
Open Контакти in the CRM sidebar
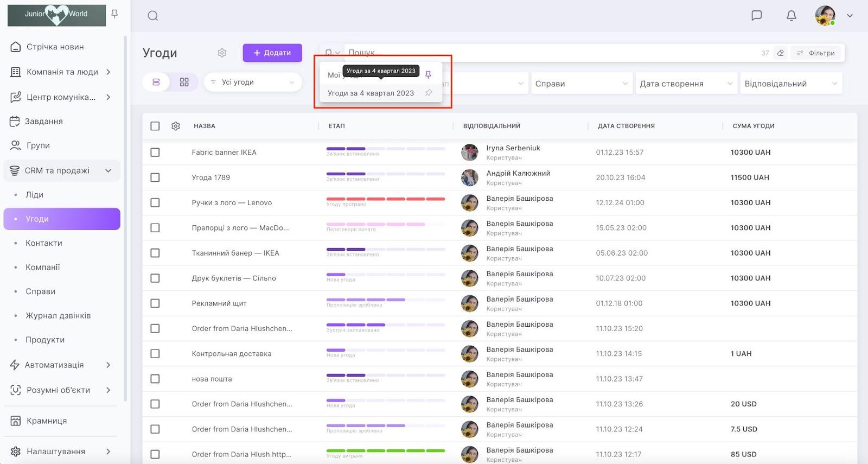click(x=44, y=243)
